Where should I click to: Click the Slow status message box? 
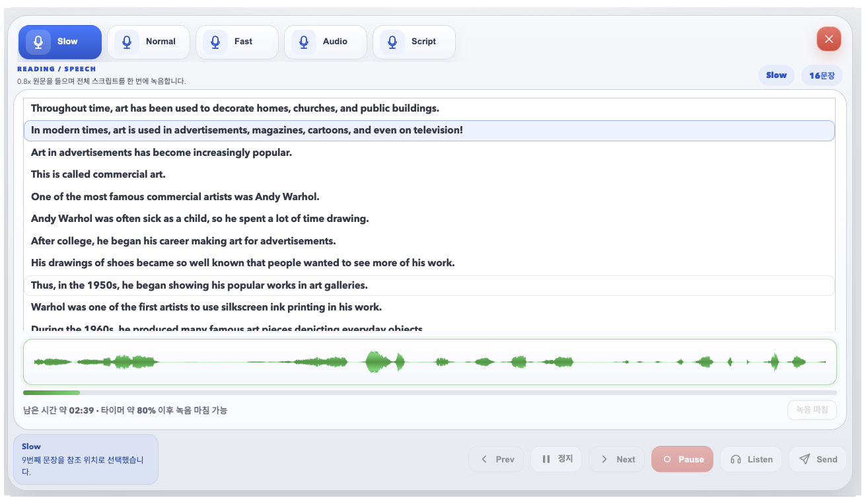coord(86,459)
